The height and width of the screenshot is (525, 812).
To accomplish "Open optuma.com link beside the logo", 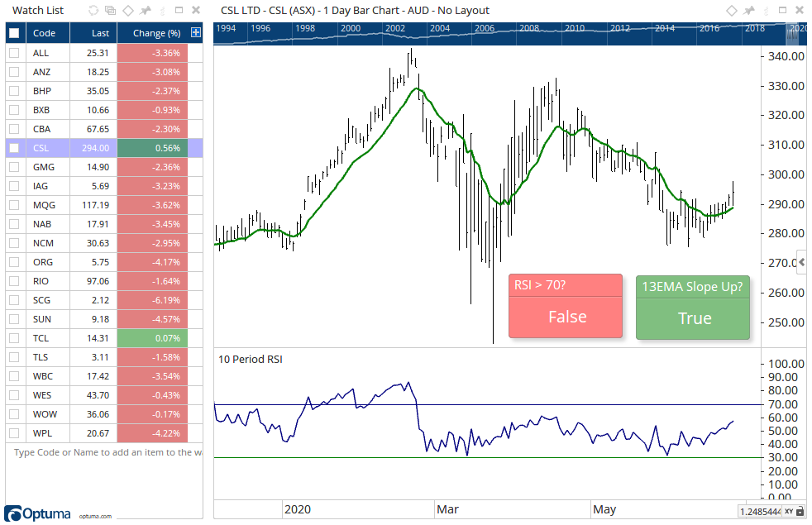I will click(95, 516).
